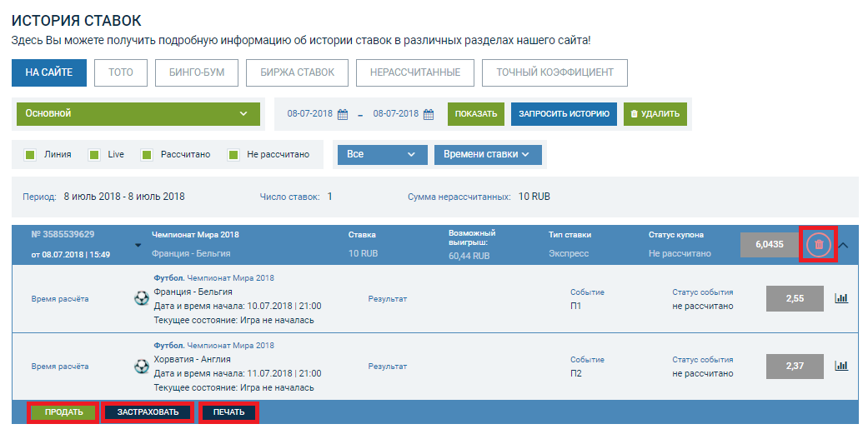
Task: Switch to the ТОТО tab
Action: 121,72
